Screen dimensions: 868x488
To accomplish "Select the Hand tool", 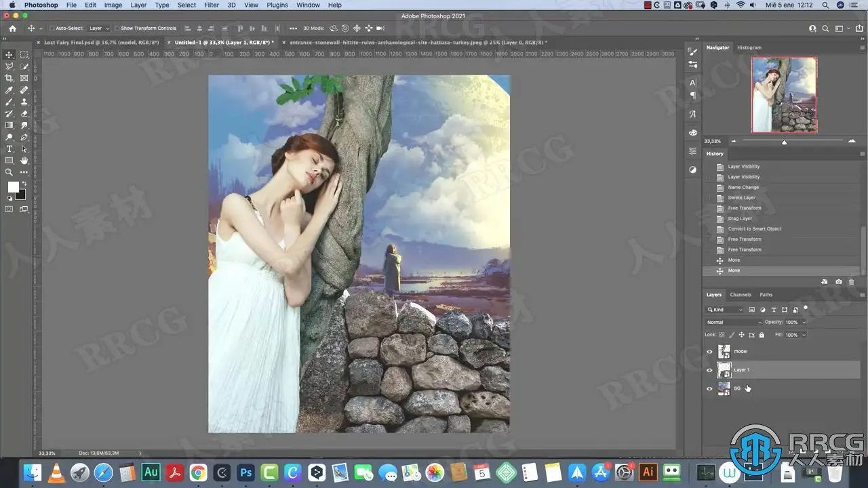I will coord(24,161).
